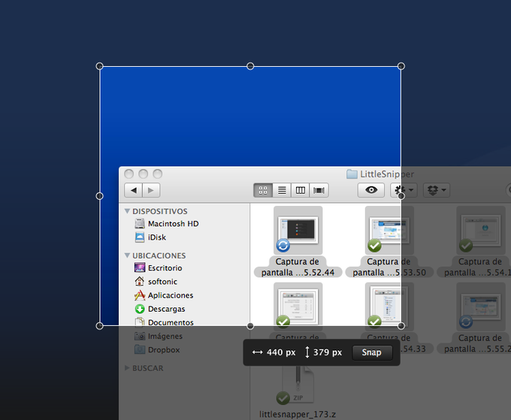Collapse the UBICACIONES section
The width and height of the screenshot is (511, 420).
click(x=128, y=255)
